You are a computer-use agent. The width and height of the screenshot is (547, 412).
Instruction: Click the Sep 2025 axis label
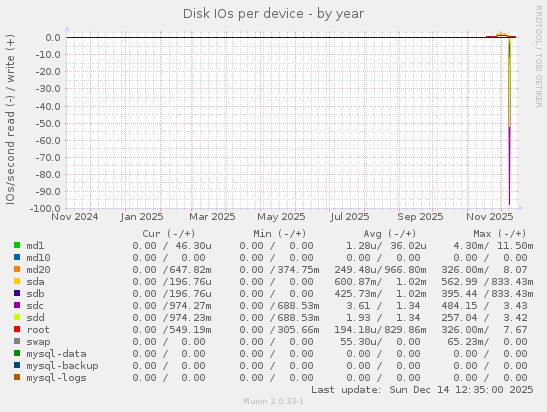click(x=420, y=217)
